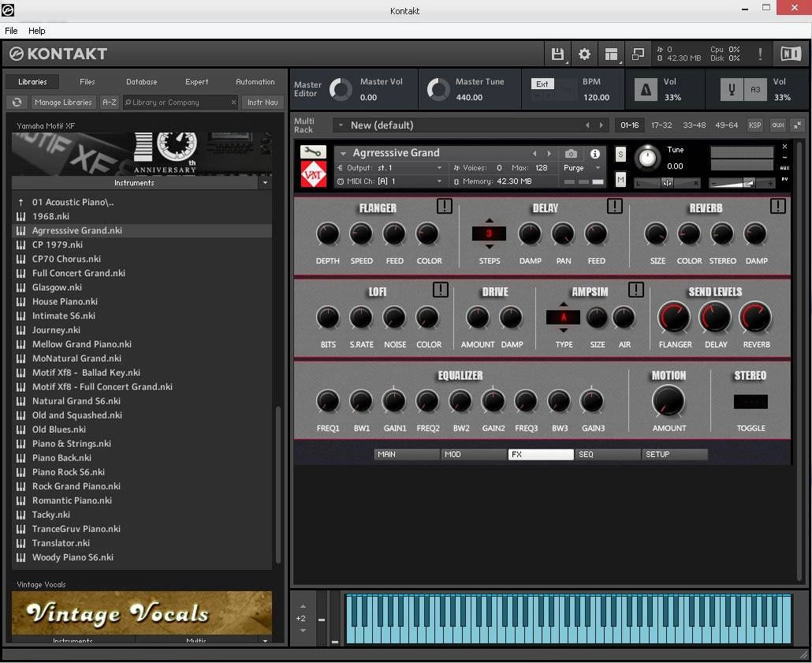Open the Help menu
This screenshot has width=812, height=663.
point(36,31)
